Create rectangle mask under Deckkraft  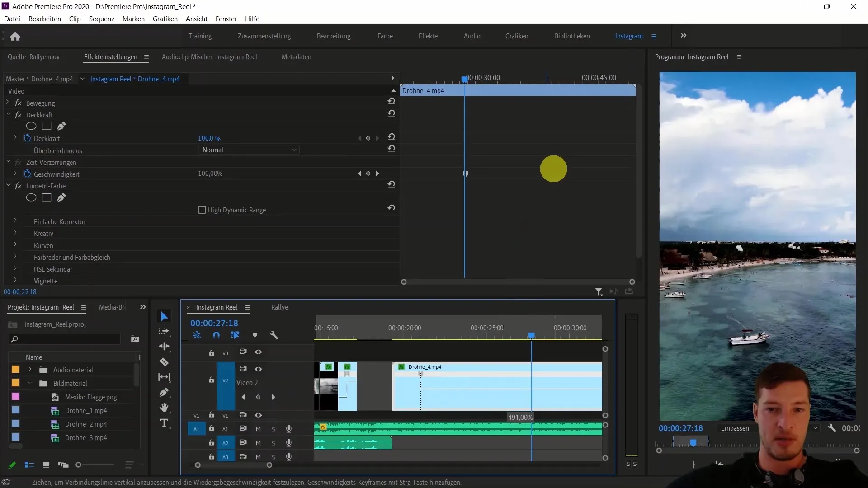[47, 126]
